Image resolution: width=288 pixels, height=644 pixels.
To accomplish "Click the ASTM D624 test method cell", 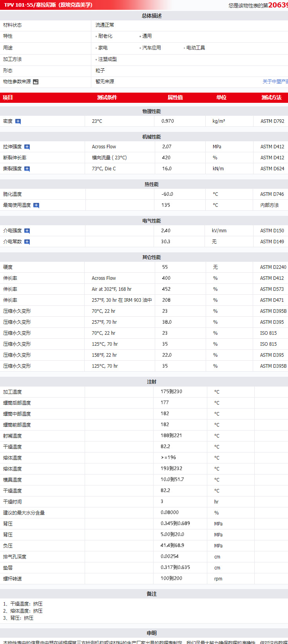I will [272, 169].
